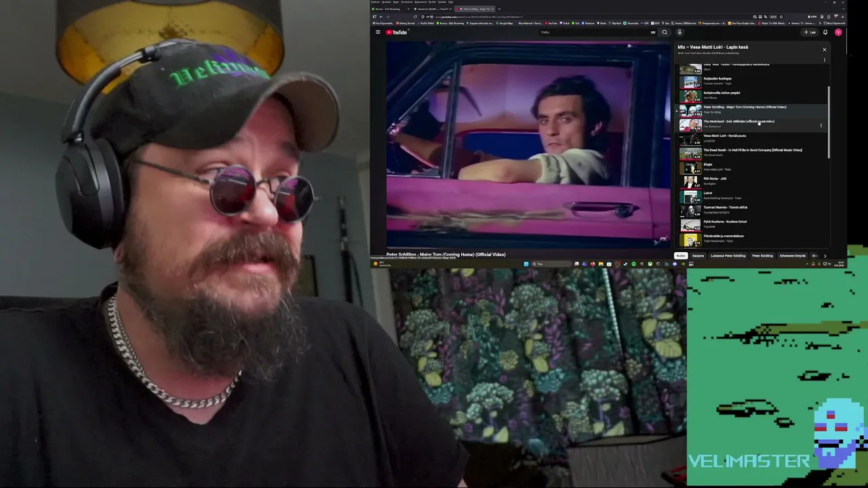Select the Aiheeseen liittyvää filter chip

tap(792, 256)
